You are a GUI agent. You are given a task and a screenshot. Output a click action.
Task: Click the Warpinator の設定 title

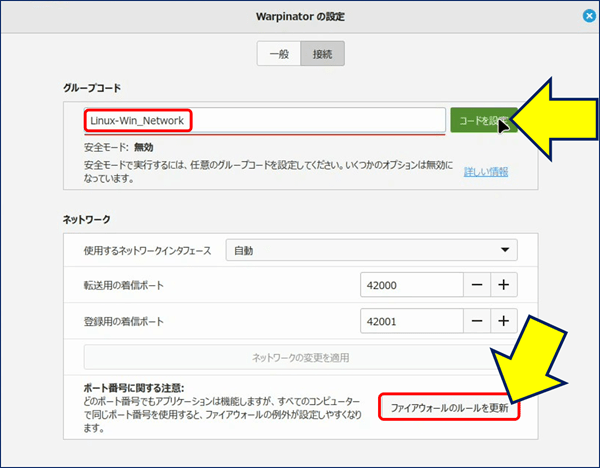[300, 16]
